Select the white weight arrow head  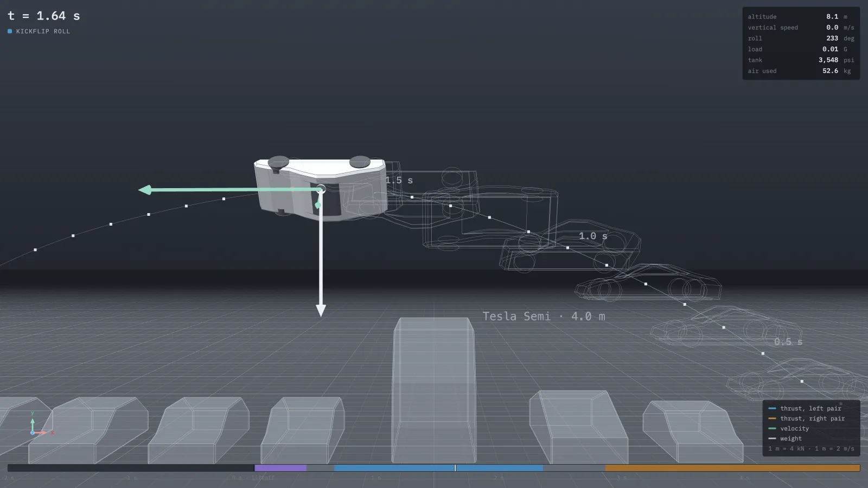(x=321, y=310)
